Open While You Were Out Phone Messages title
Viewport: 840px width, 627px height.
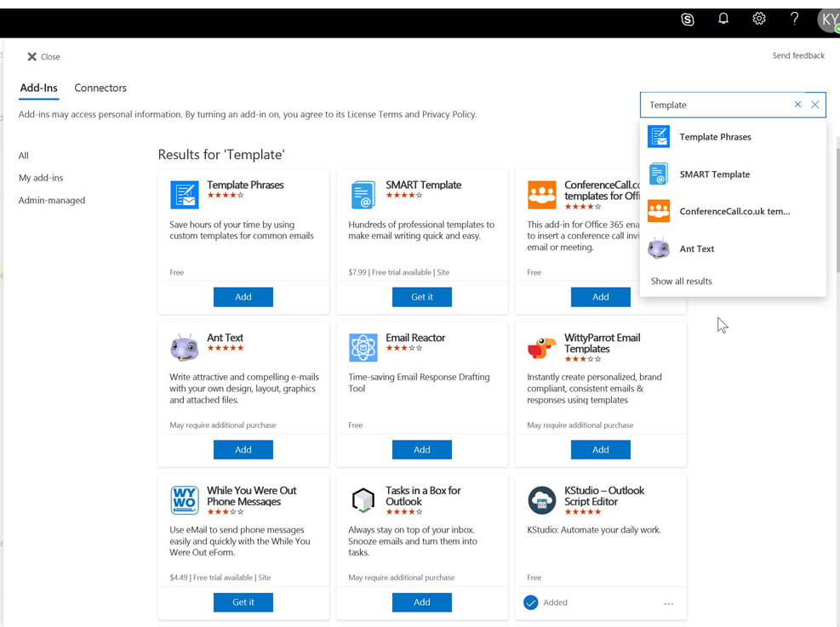252,496
